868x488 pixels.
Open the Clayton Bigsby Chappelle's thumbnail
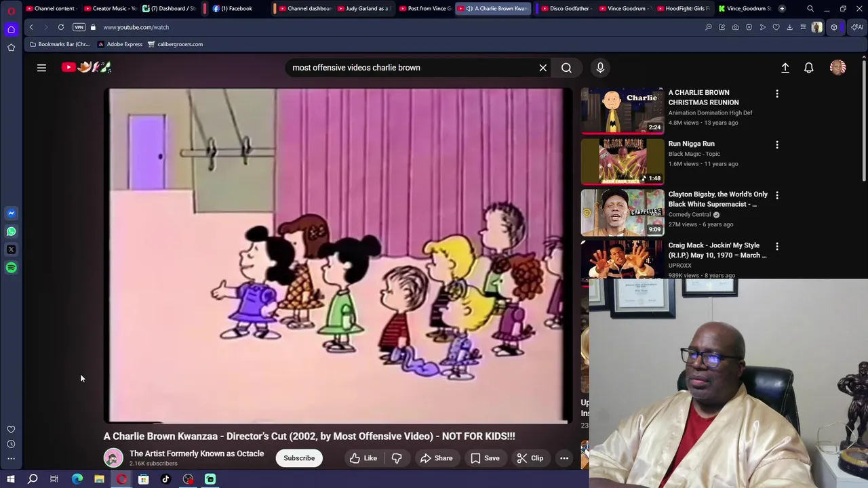click(623, 212)
